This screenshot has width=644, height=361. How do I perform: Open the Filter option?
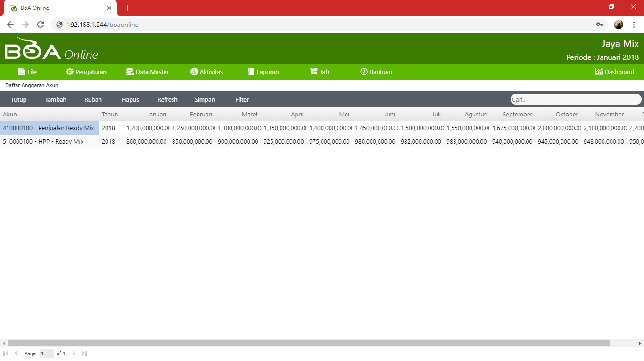[x=242, y=99]
